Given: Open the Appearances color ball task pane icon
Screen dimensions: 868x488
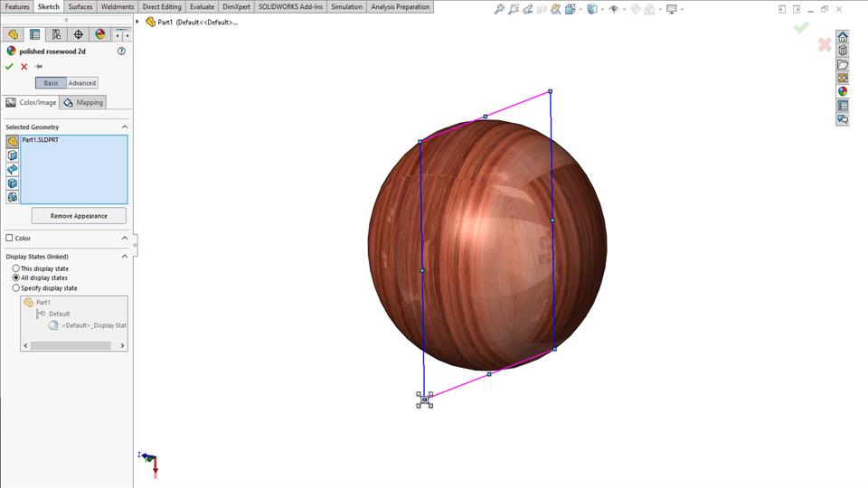Looking at the screenshot, I should click(x=843, y=91).
